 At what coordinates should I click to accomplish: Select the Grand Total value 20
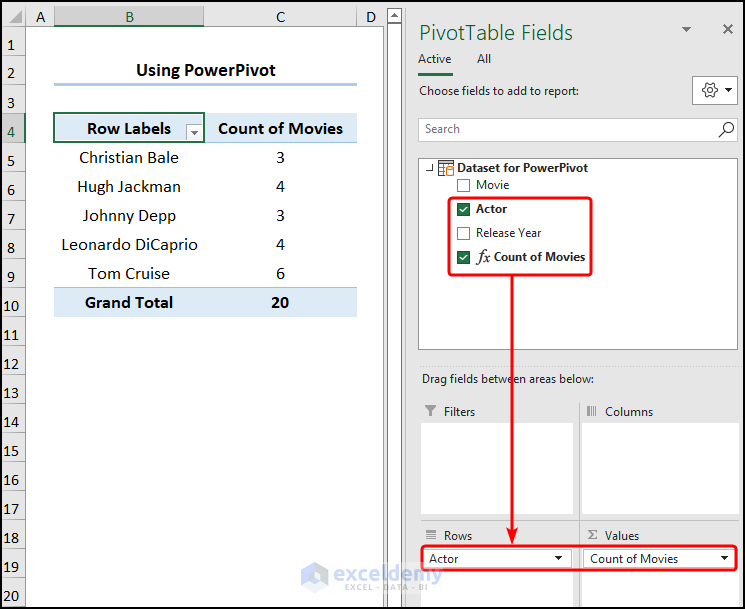[x=280, y=303]
